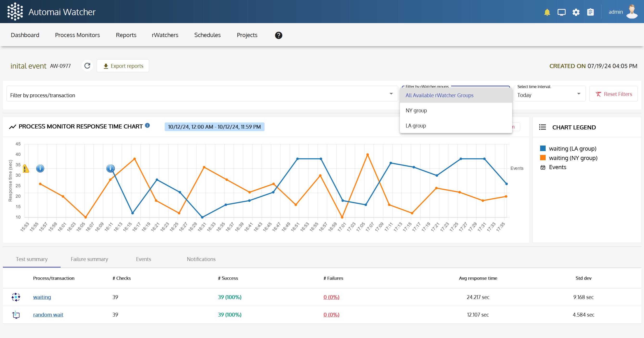The height and width of the screenshot is (338, 644).
Task: Open the Reports menu
Action: pos(126,35)
